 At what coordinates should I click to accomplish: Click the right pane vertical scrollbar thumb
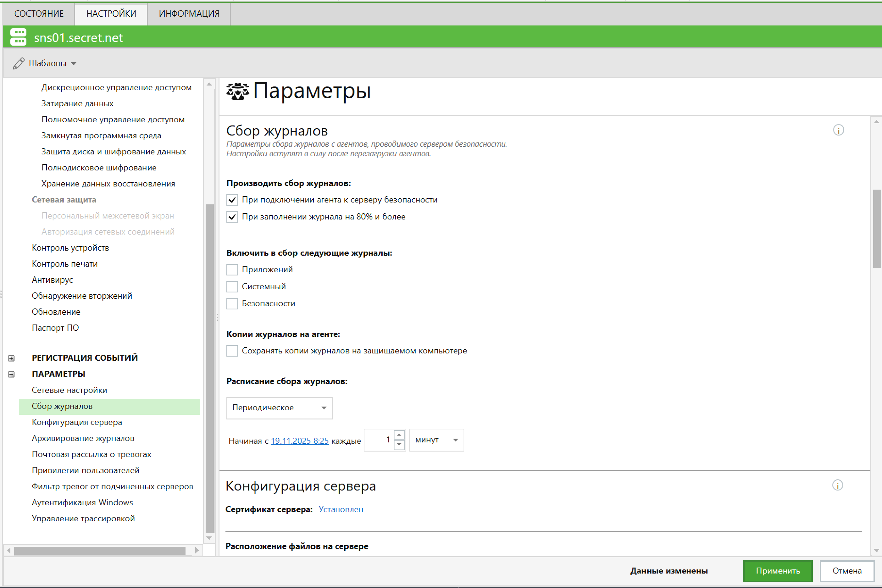click(876, 229)
